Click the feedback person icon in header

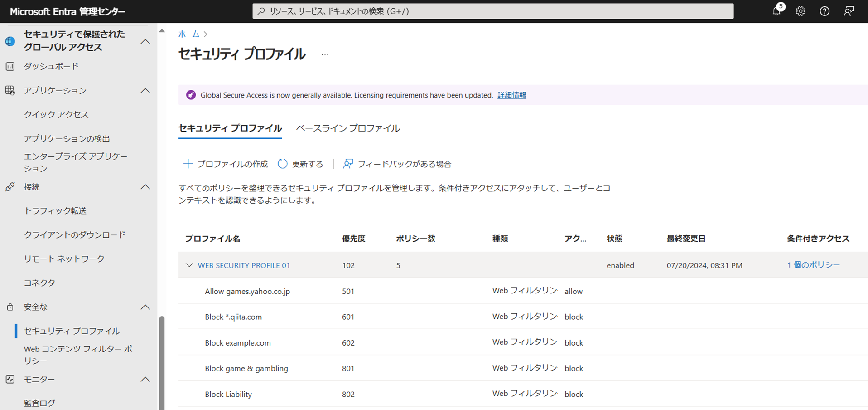pos(849,11)
